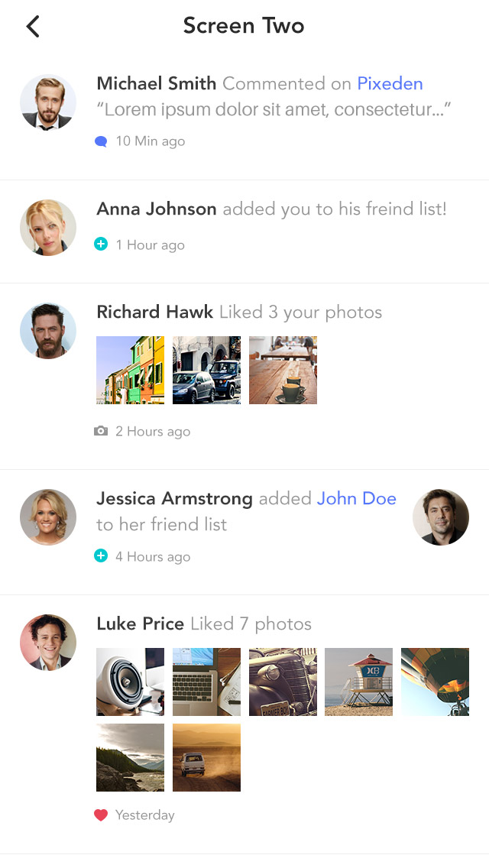Open the lifeguard tower beach photo
The image size is (489, 868).
(x=358, y=682)
